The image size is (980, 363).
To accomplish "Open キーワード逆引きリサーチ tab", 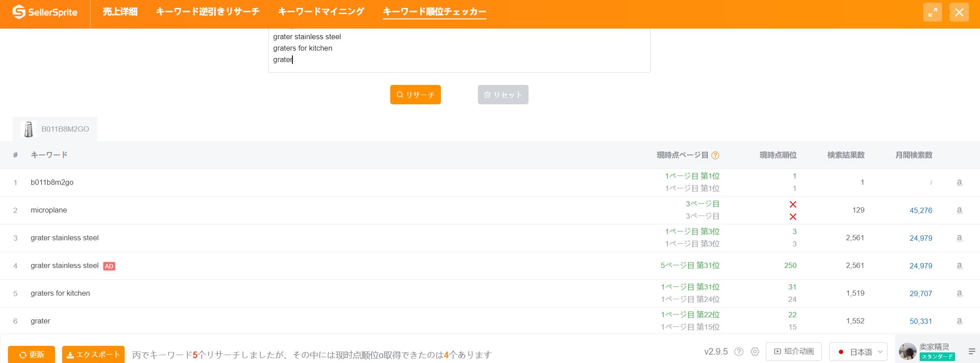I will [x=208, y=12].
